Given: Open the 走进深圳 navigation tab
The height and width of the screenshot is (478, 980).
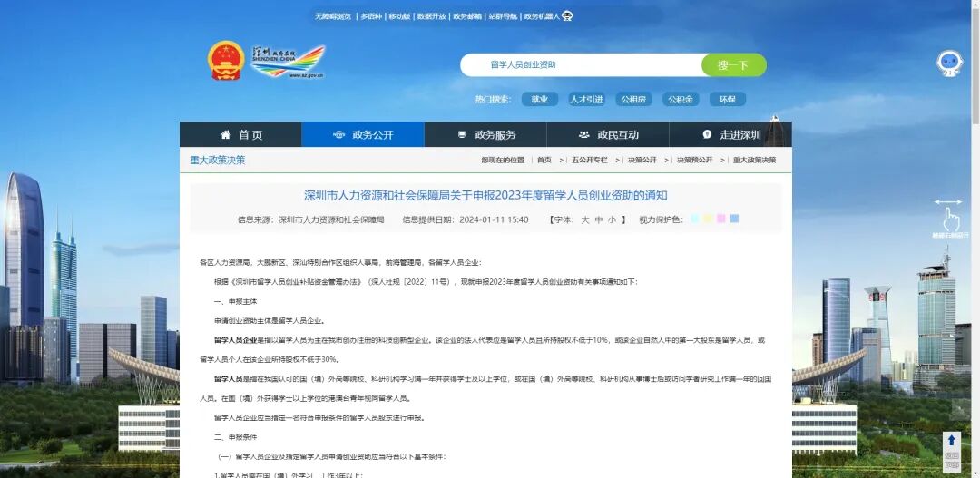Looking at the screenshot, I should pyautogui.click(x=730, y=134).
